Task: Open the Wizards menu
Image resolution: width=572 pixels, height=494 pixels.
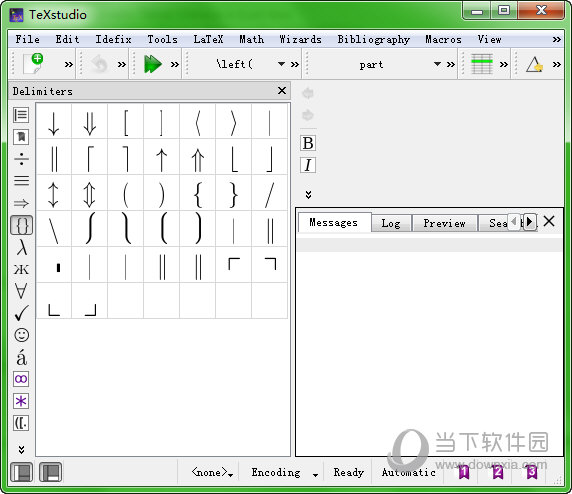Action: pyautogui.click(x=300, y=39)
